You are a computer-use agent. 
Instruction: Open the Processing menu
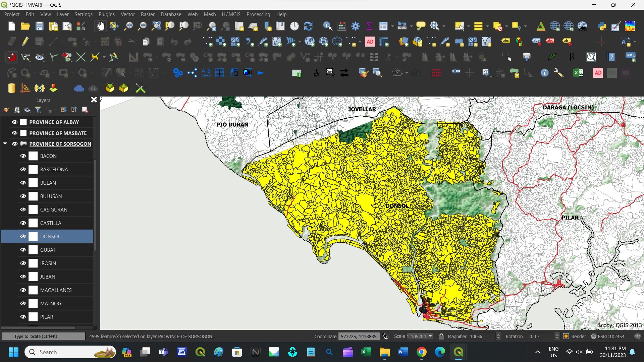pos(258,14)
